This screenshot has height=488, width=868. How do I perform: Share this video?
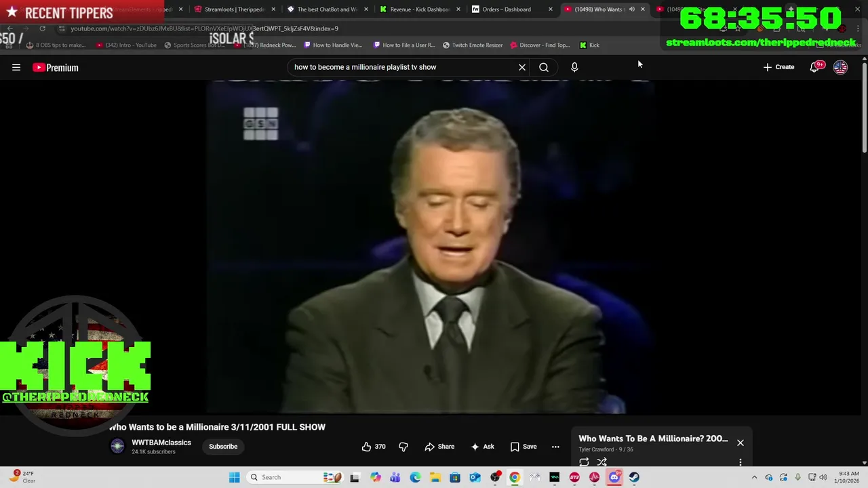pos(439,447)
